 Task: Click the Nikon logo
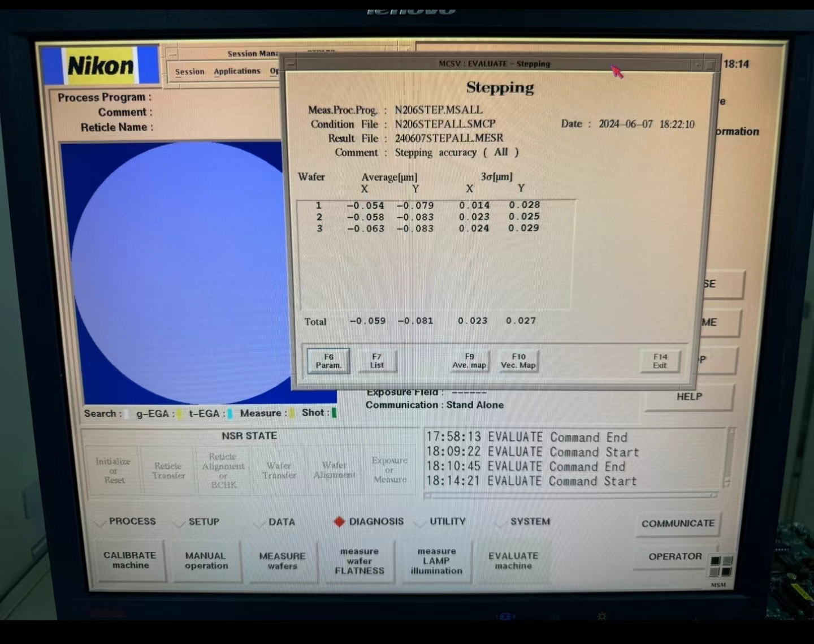(x=101, y=66)
